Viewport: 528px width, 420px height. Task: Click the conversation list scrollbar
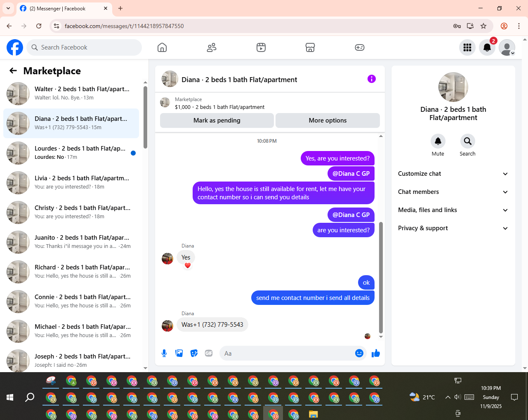click(145, 117)
